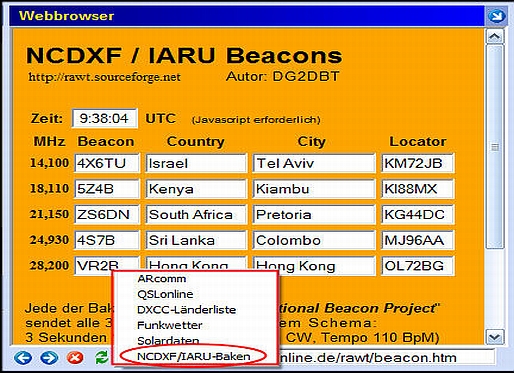Click the 28,200 MHz frequency label
The height and width of the screenshot is (373, 514).
point(49,266)
